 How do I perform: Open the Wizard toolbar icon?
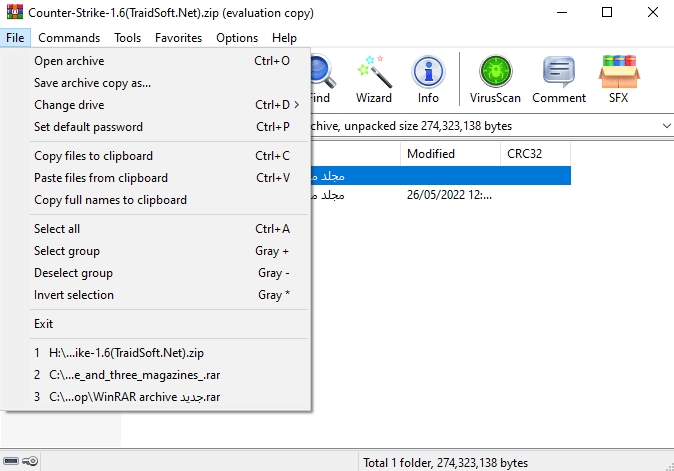[374, 79]
